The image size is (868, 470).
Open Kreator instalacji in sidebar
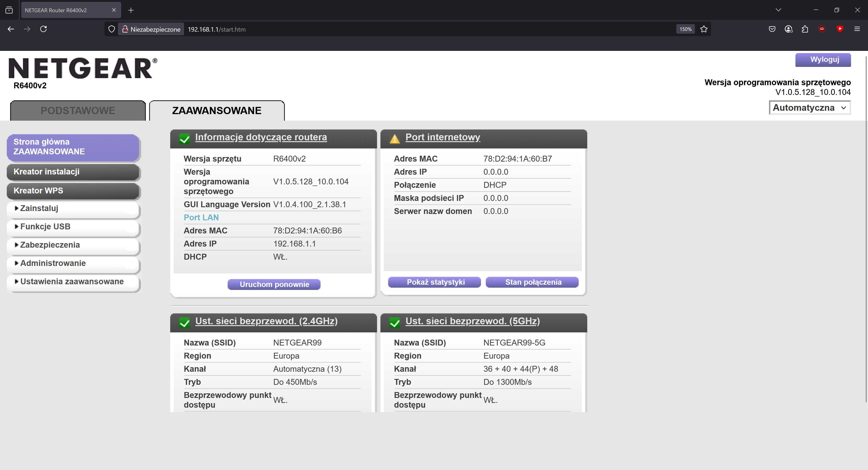(73, 172)
